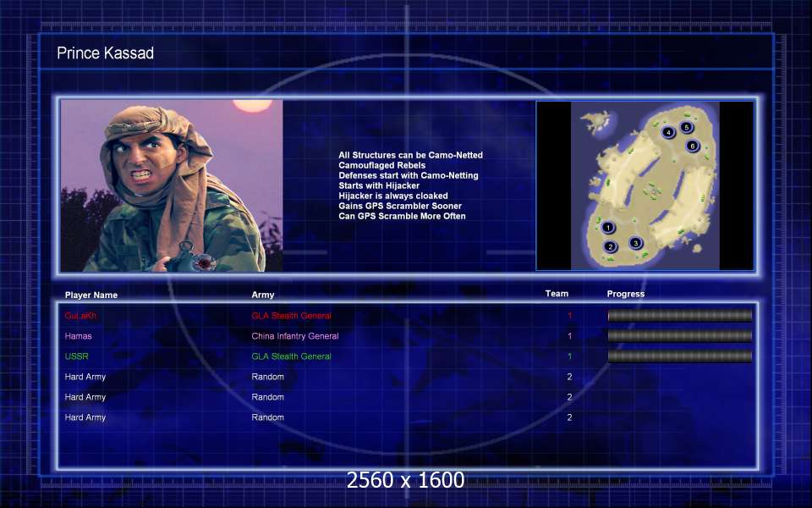
Task: Click GLA Stealth General in GuLaKh's row
Action: tap(292, 316)
